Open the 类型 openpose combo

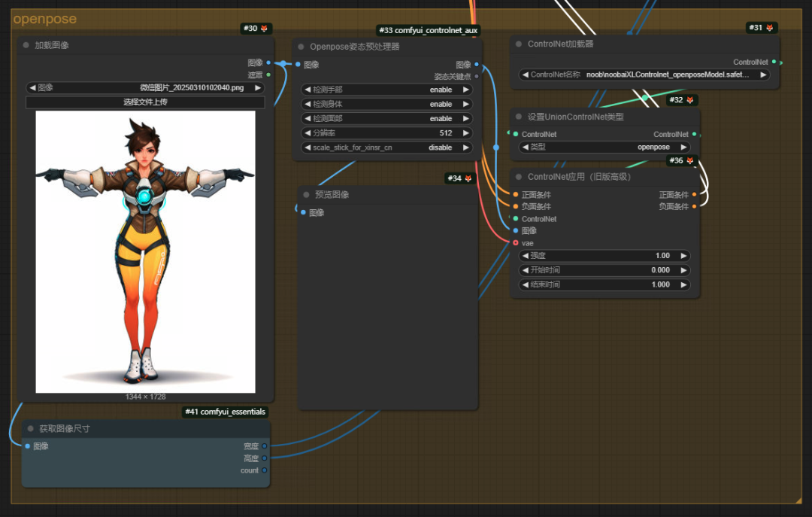pyautogui.click(x=604, y=147)
